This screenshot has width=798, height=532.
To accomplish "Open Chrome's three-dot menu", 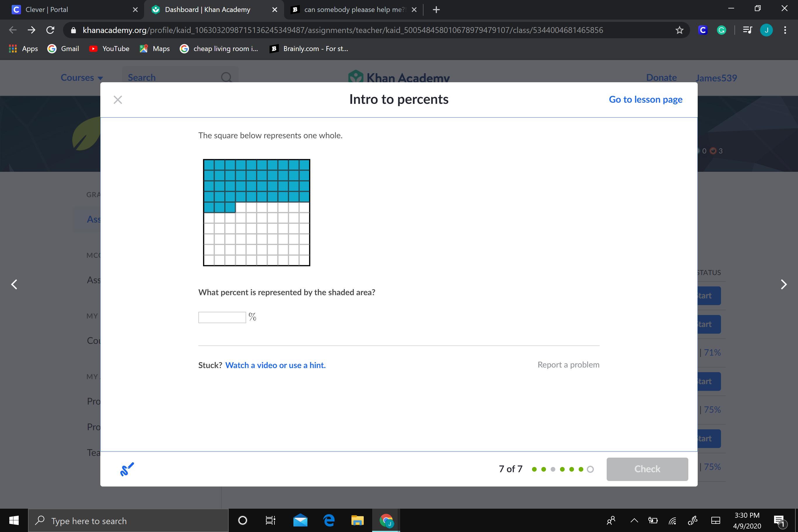I will [785, 30].
